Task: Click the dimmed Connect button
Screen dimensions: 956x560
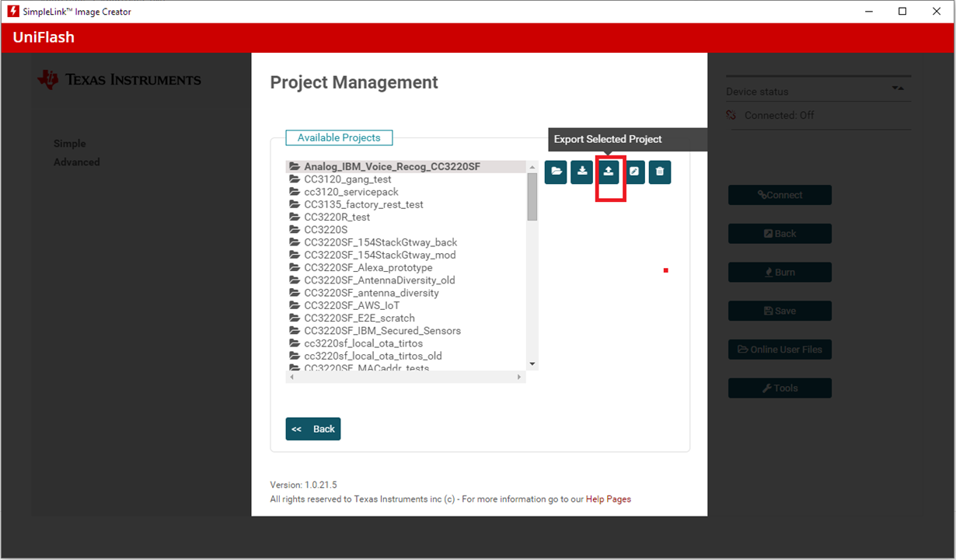Action: (x=780, y=195)
